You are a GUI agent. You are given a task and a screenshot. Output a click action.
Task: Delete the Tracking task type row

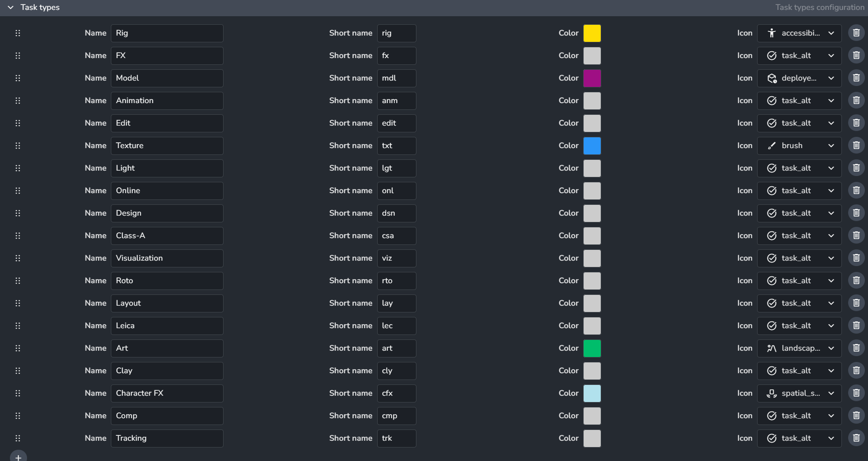tap(856, 438)
